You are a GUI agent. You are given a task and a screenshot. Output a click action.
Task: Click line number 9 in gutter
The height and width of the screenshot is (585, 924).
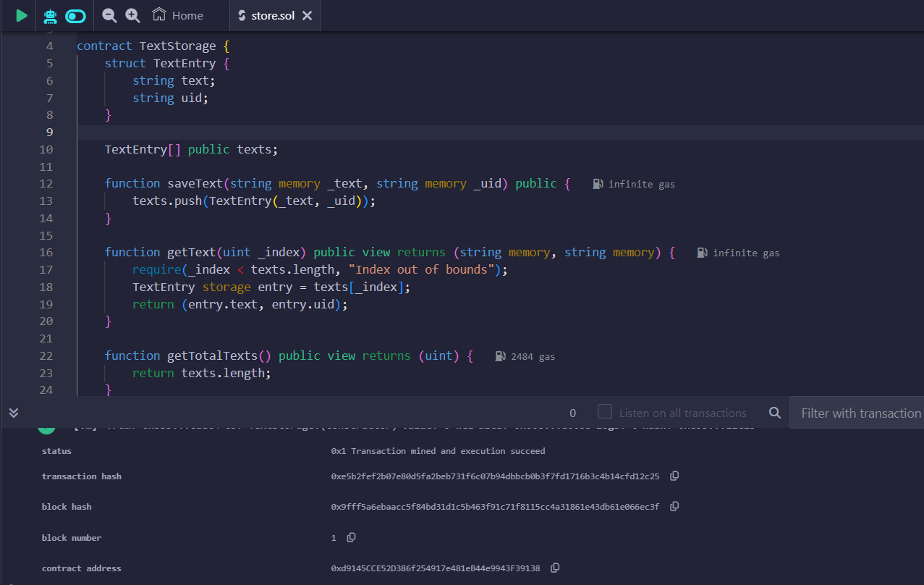[49, 132]
